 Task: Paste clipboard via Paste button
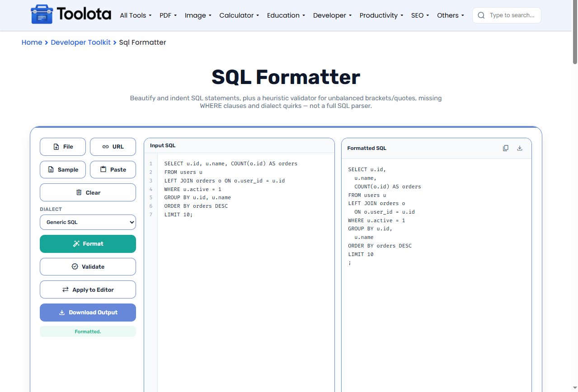[113, 170]
